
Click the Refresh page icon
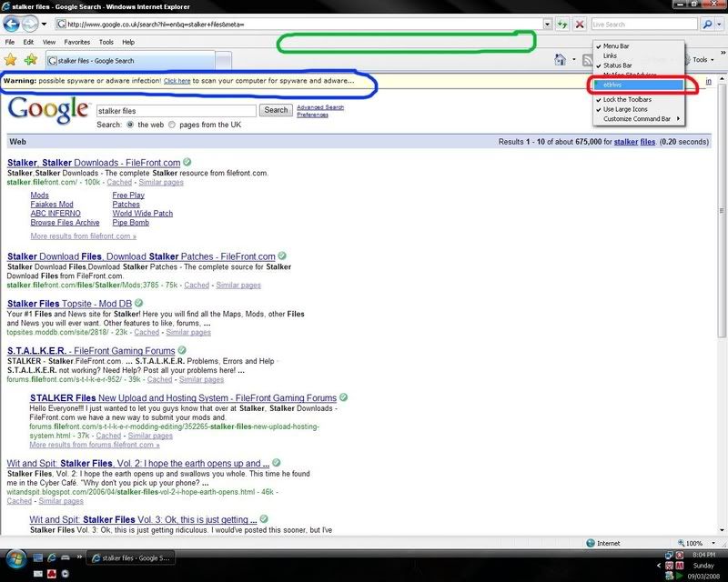pos(563,24)
